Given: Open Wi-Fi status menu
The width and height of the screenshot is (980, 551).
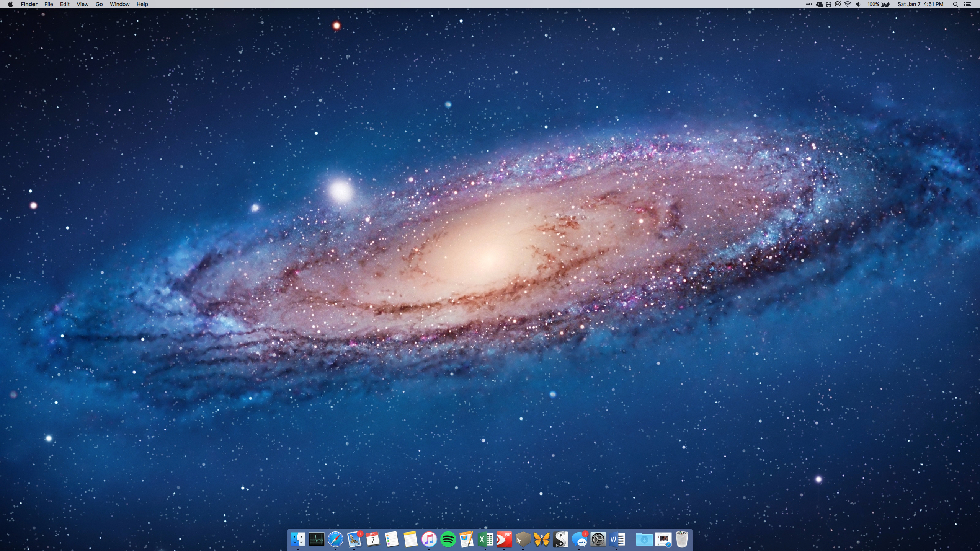Looking at the screenshot, I should click(848, 4).
